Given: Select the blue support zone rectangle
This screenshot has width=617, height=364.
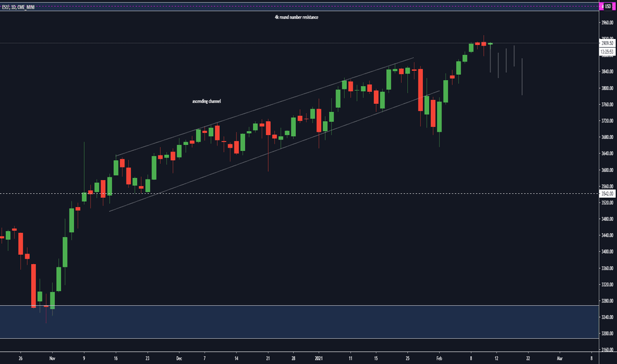Looking at the screenshot, I should [299, 322].
